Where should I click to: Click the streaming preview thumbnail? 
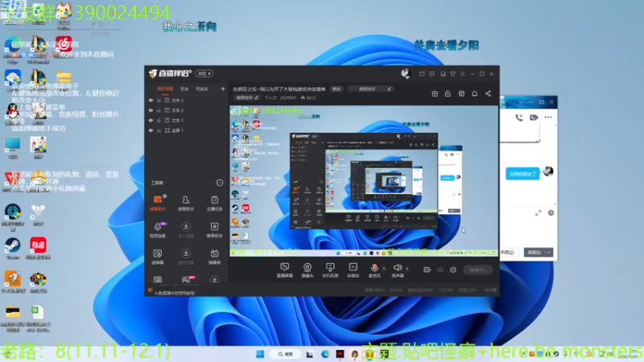pyautogui.click(x=364, y=181)
